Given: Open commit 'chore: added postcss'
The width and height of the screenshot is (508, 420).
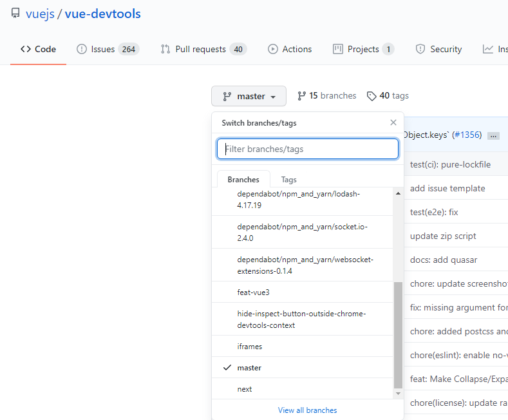Looking at the screenshot, I should [459, 331].
